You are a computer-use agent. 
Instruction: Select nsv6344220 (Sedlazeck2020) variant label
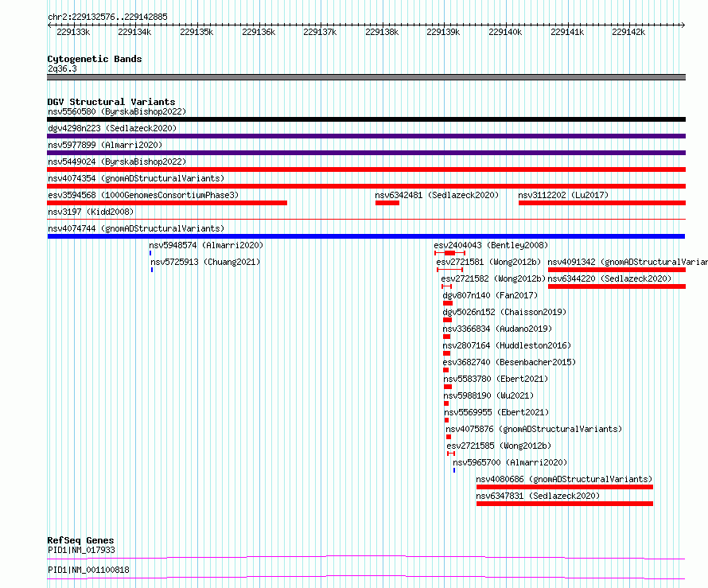pos(609,278)
